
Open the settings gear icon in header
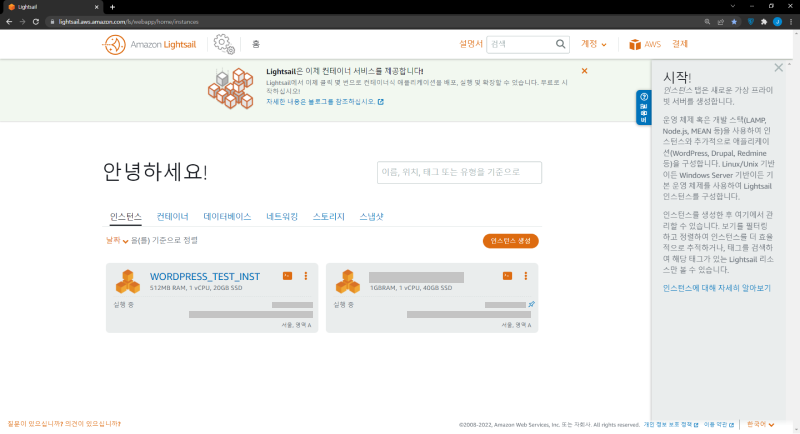pyautogui.click(x=223, y=44)
